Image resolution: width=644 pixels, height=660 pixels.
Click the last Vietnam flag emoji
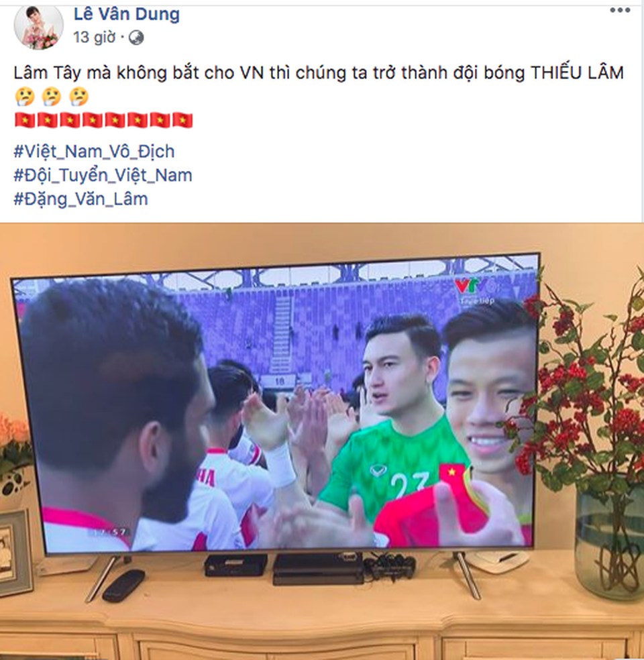click(x=182, y=120)
